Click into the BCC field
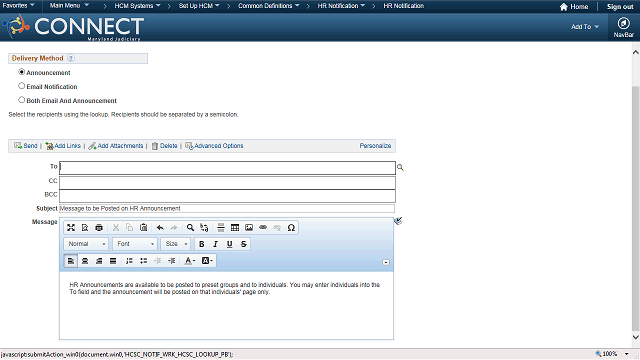 [x=227, y=196]
